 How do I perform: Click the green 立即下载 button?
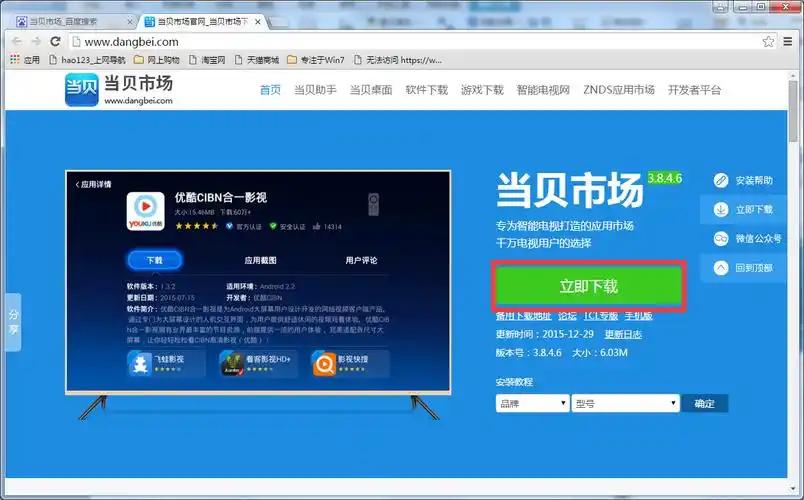[x=589, y=286]
